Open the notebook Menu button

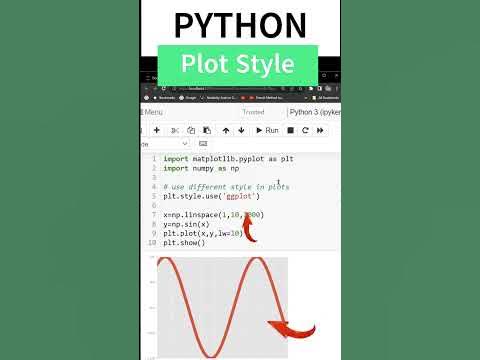pyautogui.click(x=152, y=112)
